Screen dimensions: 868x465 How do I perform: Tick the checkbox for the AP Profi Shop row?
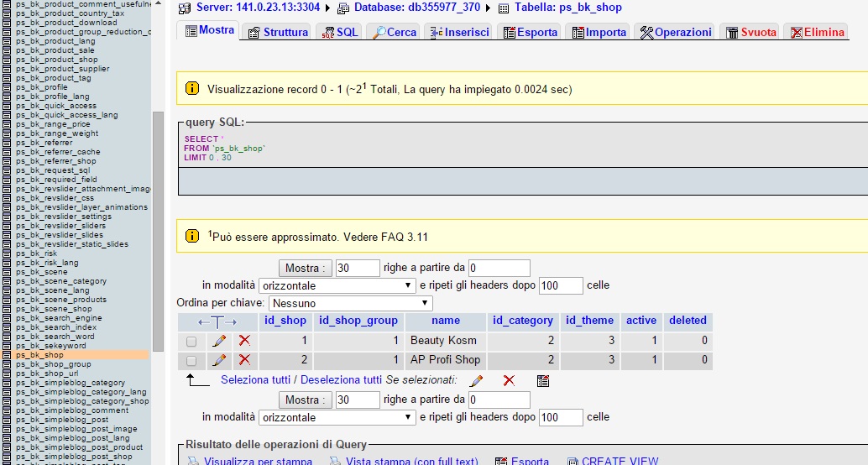point(191,361)
